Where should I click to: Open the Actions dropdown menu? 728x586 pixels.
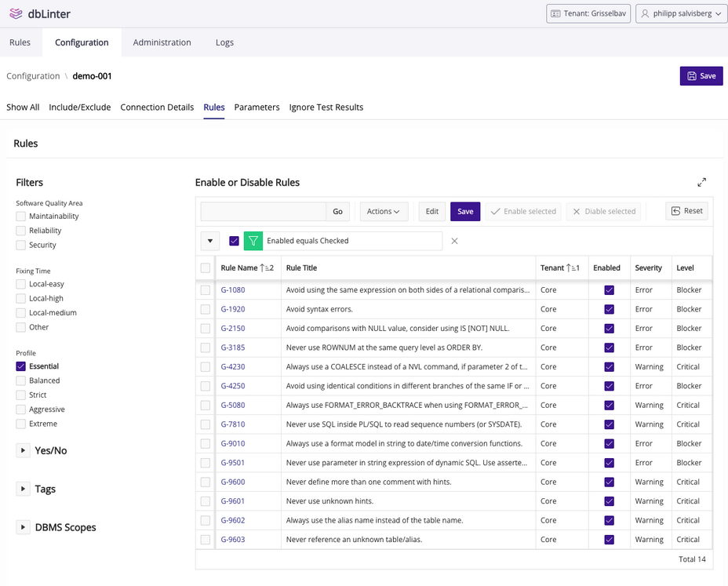(x=384, y=211)
